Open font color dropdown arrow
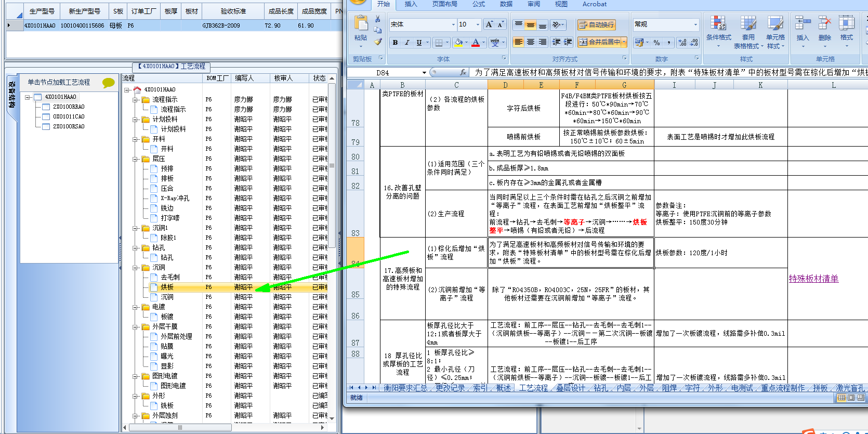This screenshot has height=434, width=868. click(483, 43)
